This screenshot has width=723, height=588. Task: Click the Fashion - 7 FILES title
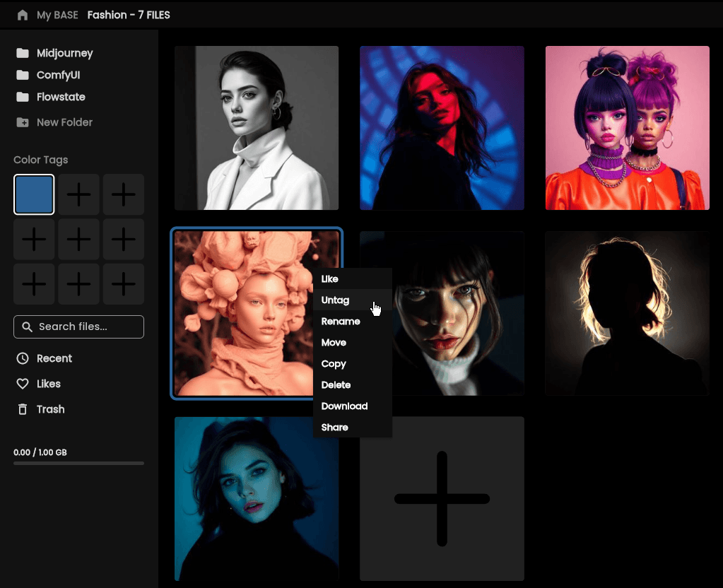point(129,16)
